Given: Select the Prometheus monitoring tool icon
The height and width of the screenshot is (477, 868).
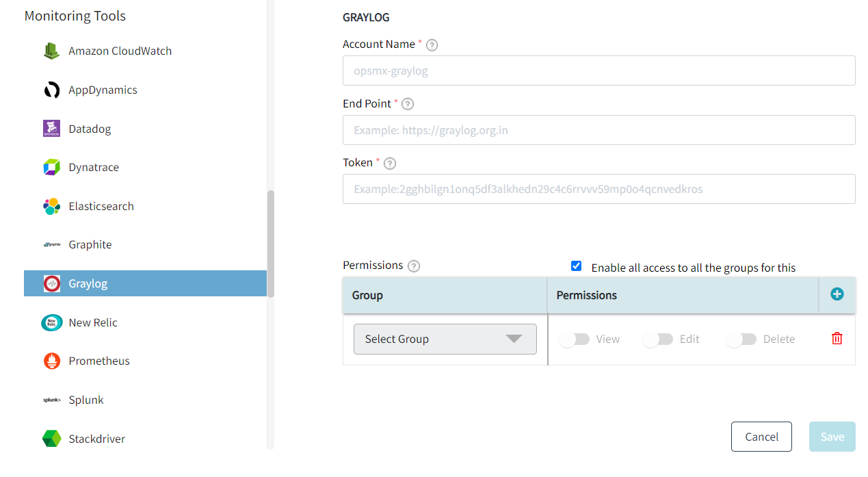Looking at the screenshot, I should coord(51,361).
